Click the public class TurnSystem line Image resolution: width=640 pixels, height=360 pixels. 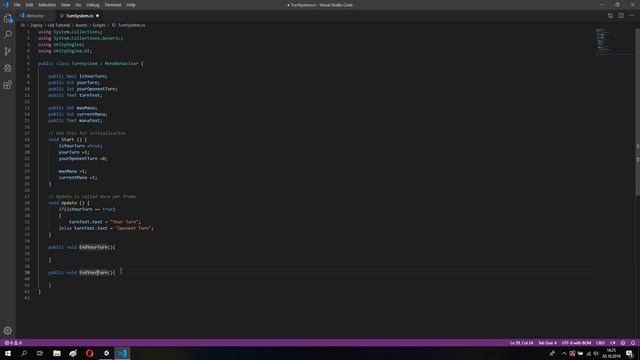click(90, 64)
